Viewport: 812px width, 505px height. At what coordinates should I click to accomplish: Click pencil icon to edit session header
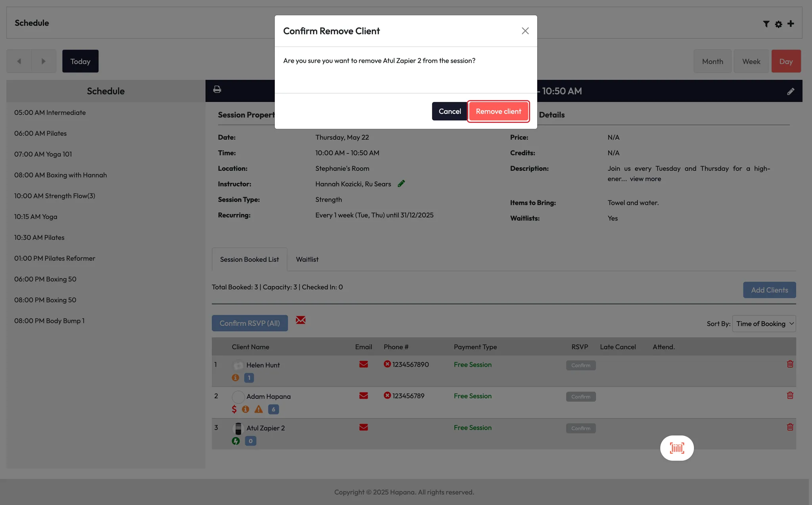(790, 92)
